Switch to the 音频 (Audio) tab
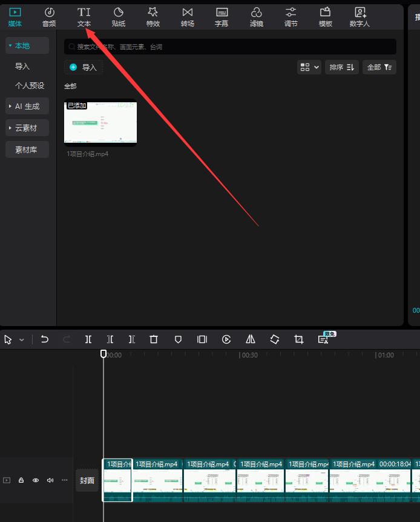 click(x=49, y=17)
